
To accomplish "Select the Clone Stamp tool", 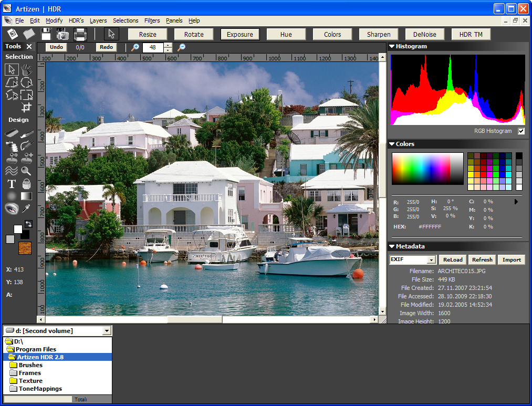I will (x=12, y=158).
